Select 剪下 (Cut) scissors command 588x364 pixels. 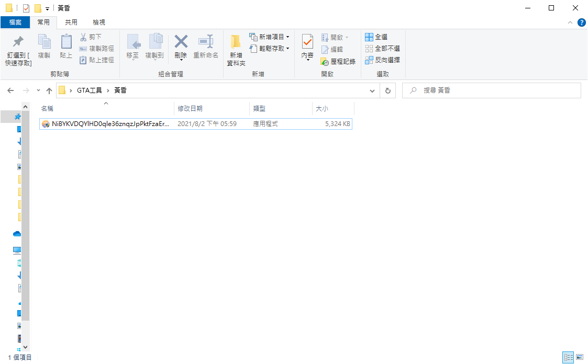pyautogui.click(x=91, y=37)
